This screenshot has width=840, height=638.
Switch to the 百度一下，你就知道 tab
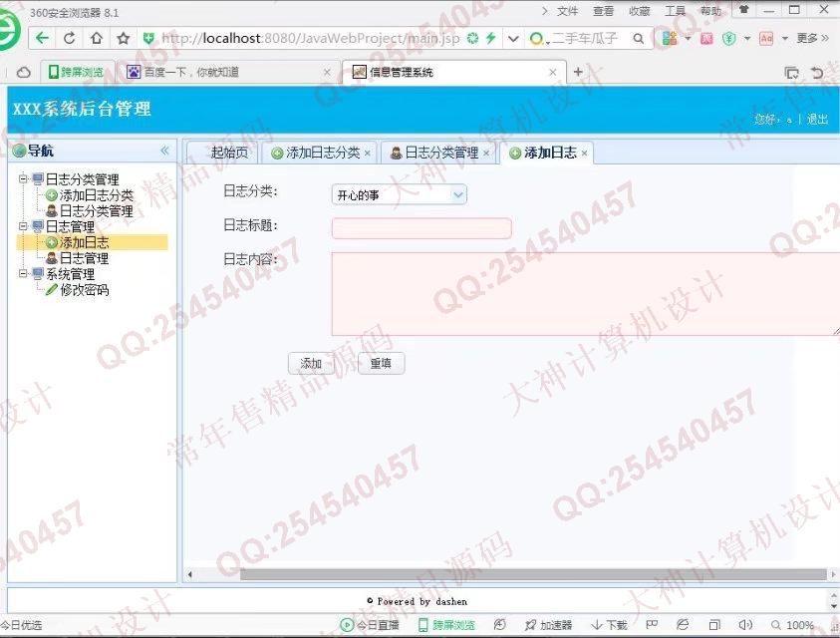click(x=191, y=72)
